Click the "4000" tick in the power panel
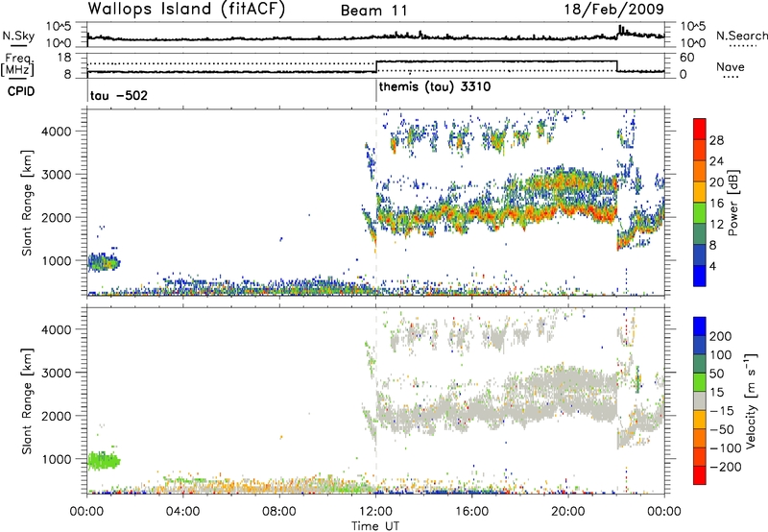 coord(56,132)
